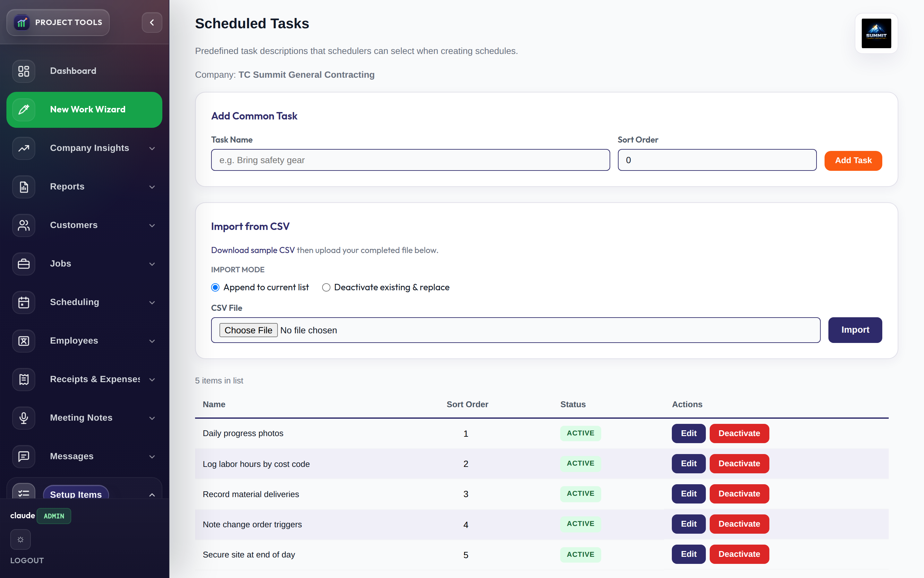
Task: Deactivate the Daily progress photos task
Action: (739, 433)
